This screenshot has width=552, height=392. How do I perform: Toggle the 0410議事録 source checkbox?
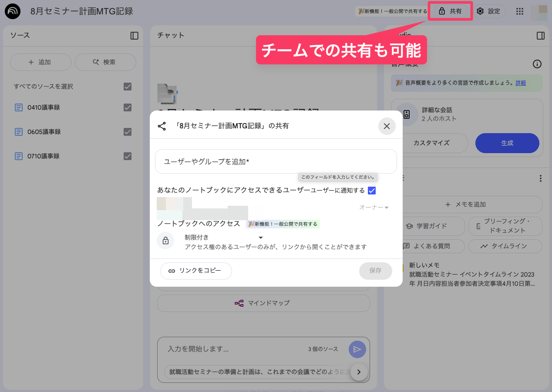click(128, 107)
